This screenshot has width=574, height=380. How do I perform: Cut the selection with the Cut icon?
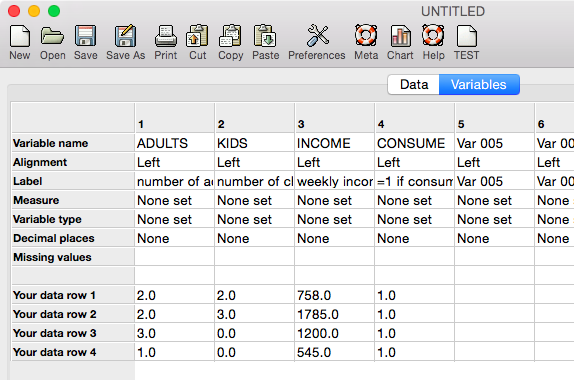(198, 36)
